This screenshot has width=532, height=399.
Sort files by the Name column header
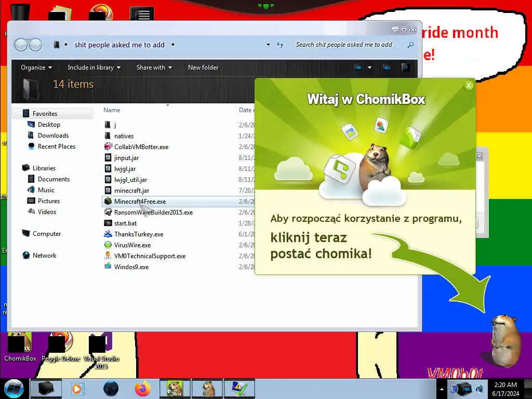(112, 110)
